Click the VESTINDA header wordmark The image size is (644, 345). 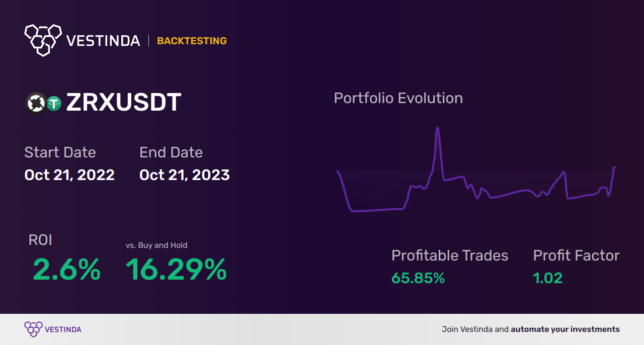click(x=103, y=41)
